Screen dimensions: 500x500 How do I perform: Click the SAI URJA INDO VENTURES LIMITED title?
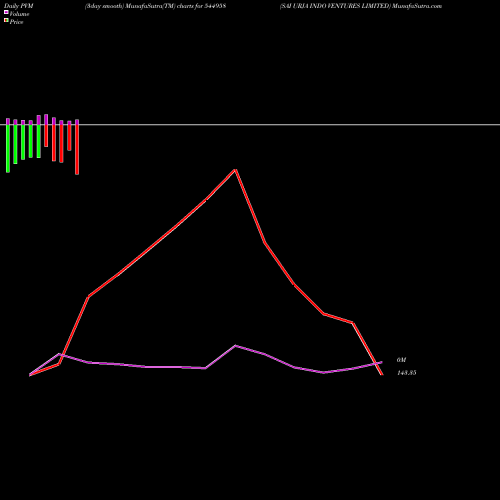(335, 6)
